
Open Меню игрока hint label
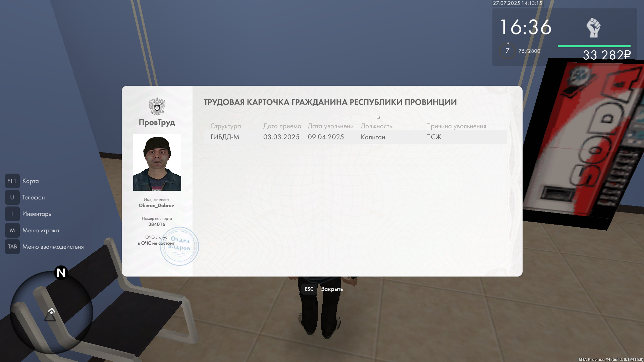point(41,230)
